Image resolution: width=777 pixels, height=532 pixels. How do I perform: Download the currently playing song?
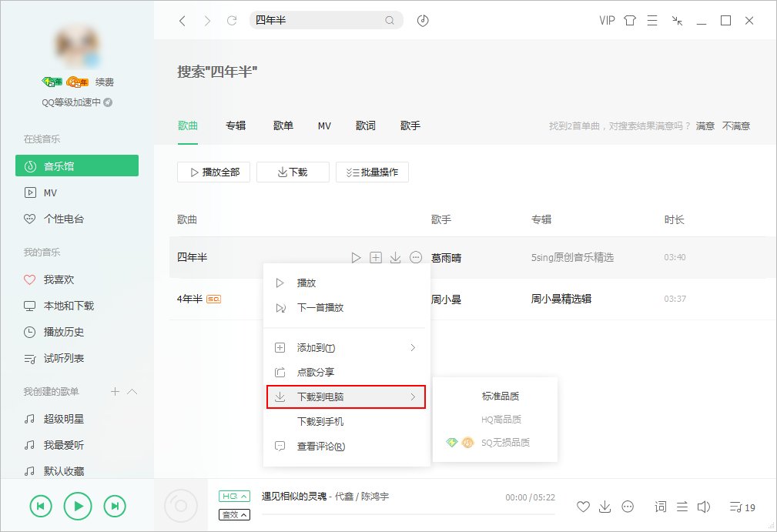click(x=605, y=507)
